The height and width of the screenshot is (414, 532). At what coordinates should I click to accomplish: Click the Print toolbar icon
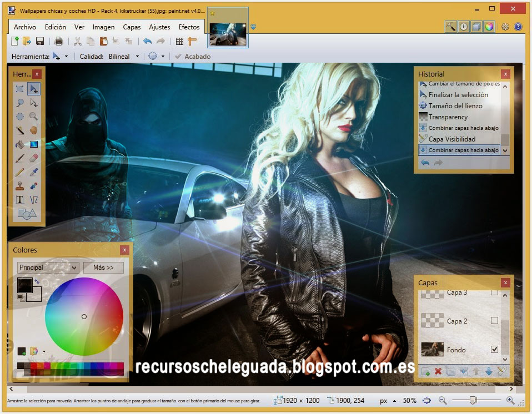pos(59,42)
